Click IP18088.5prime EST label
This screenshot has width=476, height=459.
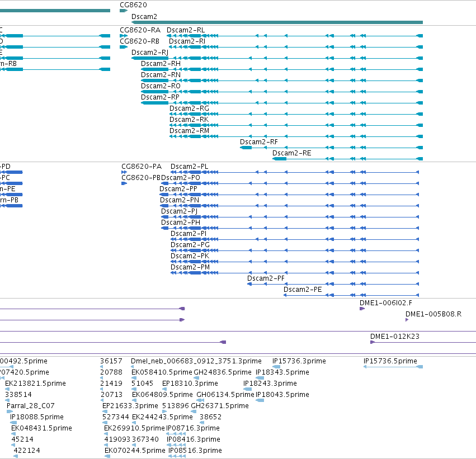[x=37, y=417]
